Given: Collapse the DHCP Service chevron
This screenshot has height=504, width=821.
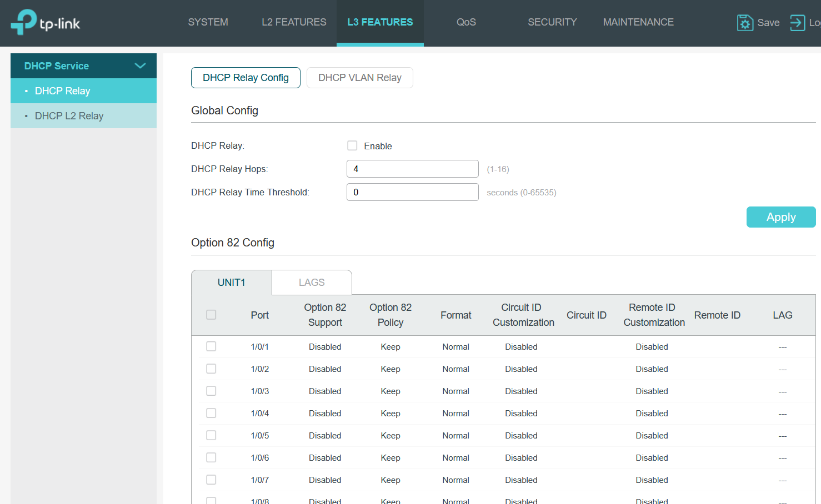Looking at the screenshot, I should [x=140, y=65].
